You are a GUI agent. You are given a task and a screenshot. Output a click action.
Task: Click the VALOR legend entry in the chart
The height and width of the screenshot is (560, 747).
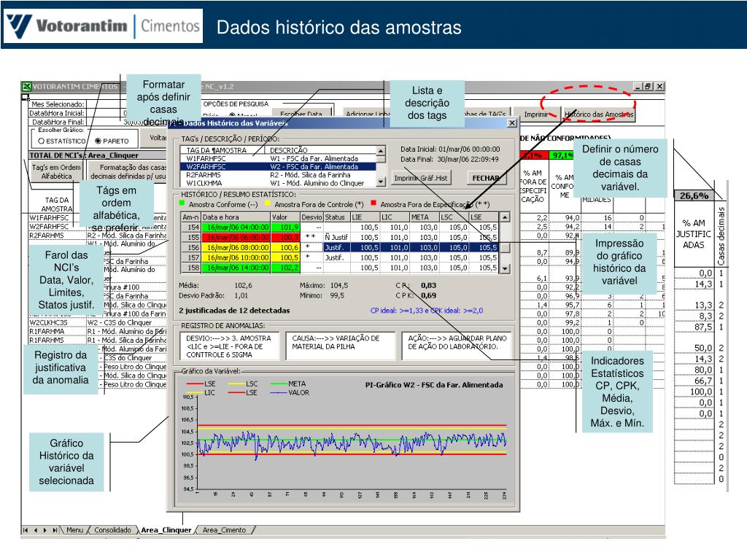290,393
